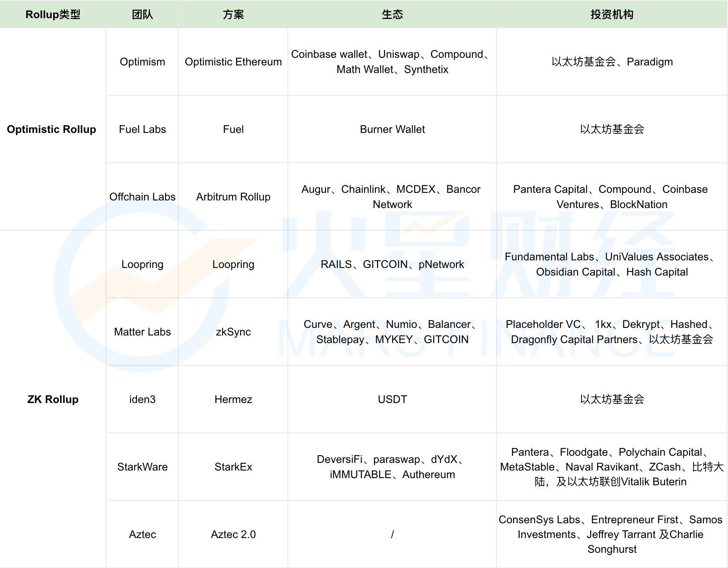This screenshot has width=728, height=568.
Task: Click the "/" ecosystem cell in Aztec row
Action: pyautogui.click(x=392, y=534)
